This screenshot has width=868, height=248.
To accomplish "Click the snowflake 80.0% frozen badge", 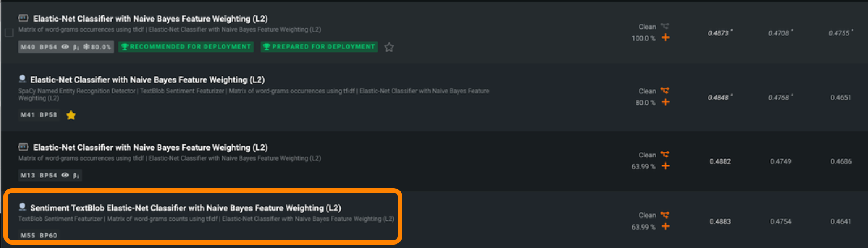I will click(x=97, y=47).
